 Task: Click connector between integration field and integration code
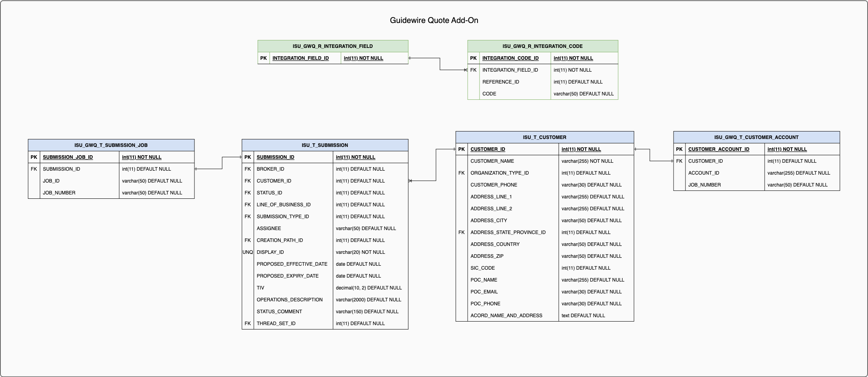(x=440, y=64)
